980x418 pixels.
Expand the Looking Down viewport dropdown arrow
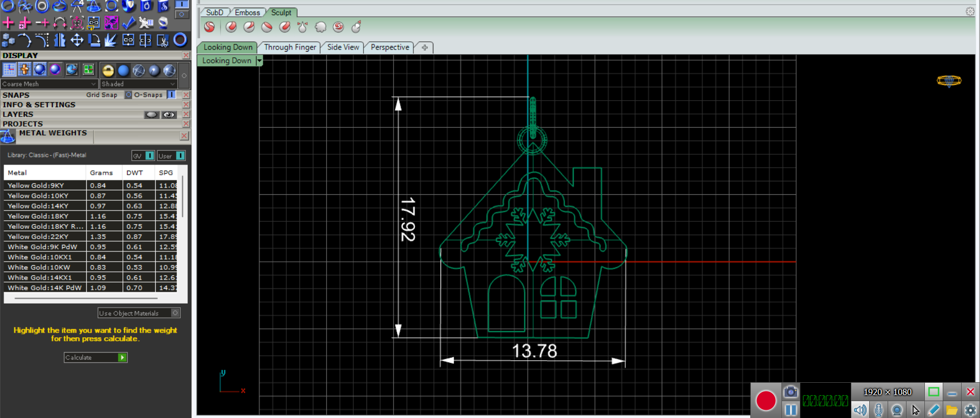point(259,61)
